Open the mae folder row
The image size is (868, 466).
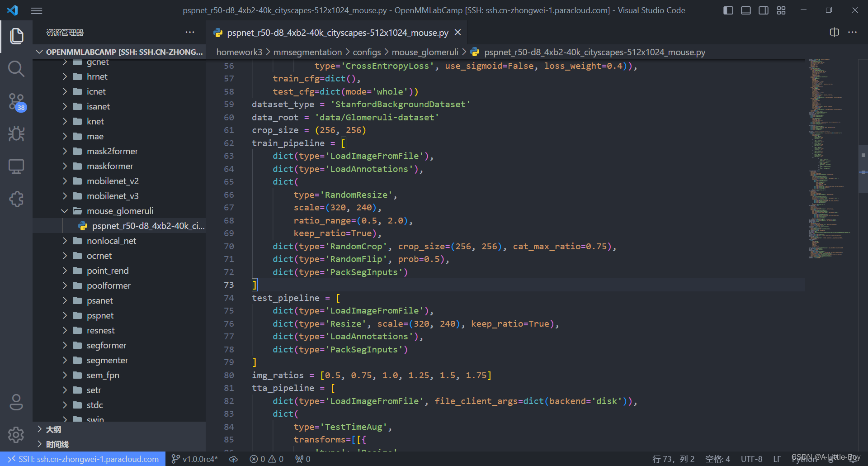click(x=119, y=136)
